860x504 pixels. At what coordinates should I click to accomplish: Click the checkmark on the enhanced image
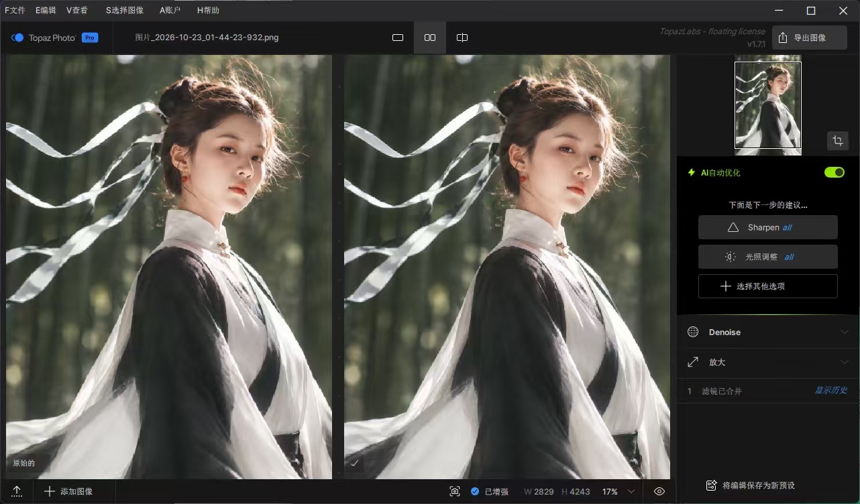coord(354,462)
